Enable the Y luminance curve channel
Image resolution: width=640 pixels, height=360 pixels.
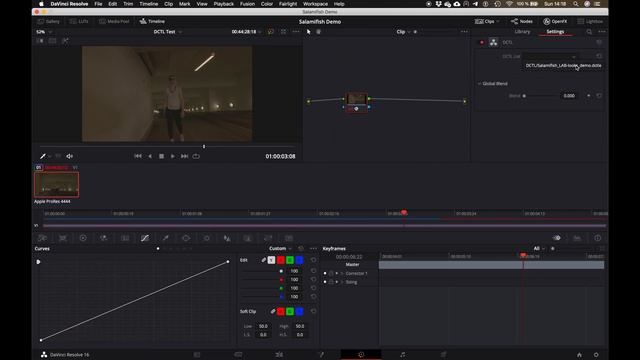(x=271, y=260)
